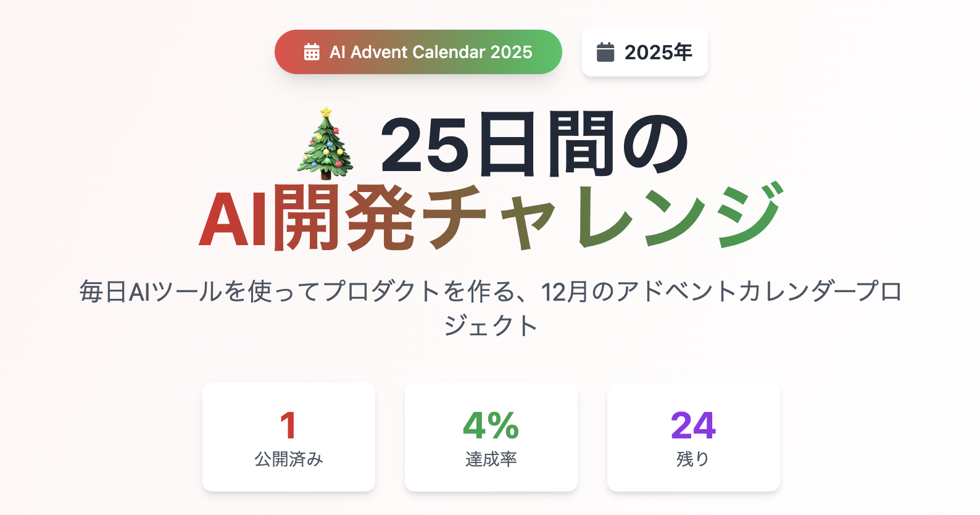Expand the 達成率 card

(491, 437)
